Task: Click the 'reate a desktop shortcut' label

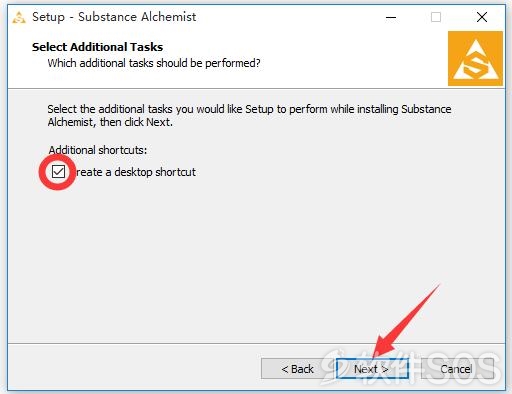Action: pos(136,172)
